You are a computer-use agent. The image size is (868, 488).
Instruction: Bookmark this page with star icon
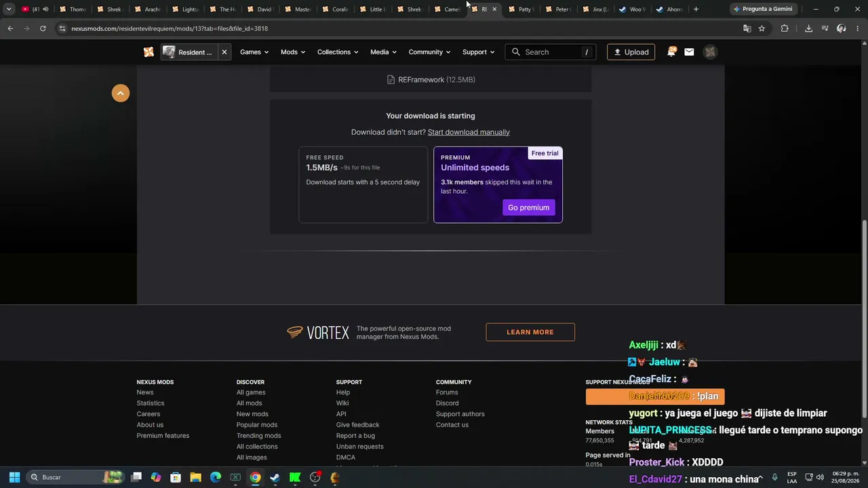coord(762,28)
